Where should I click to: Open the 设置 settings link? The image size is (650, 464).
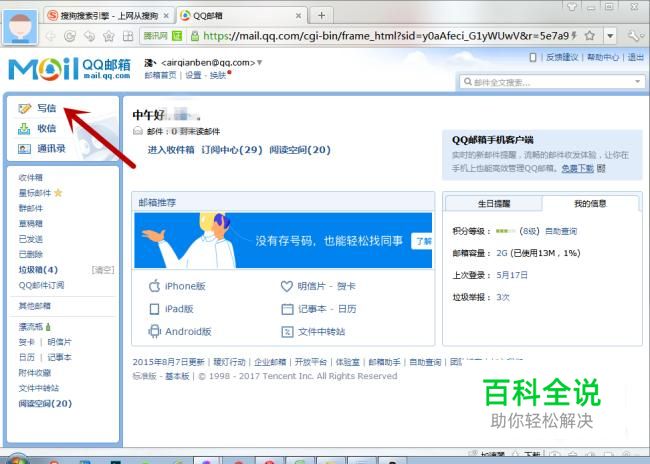[x=193, y=75]
